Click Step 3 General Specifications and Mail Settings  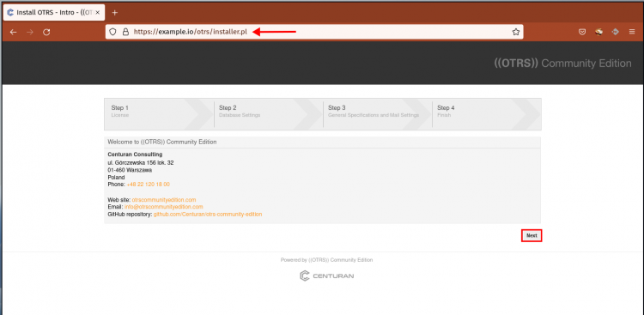point(378,113)
